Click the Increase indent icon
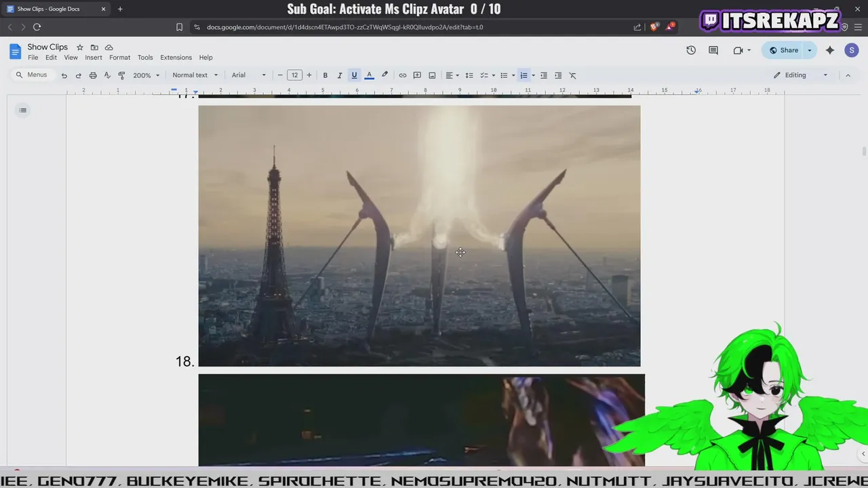 (558, 75)
